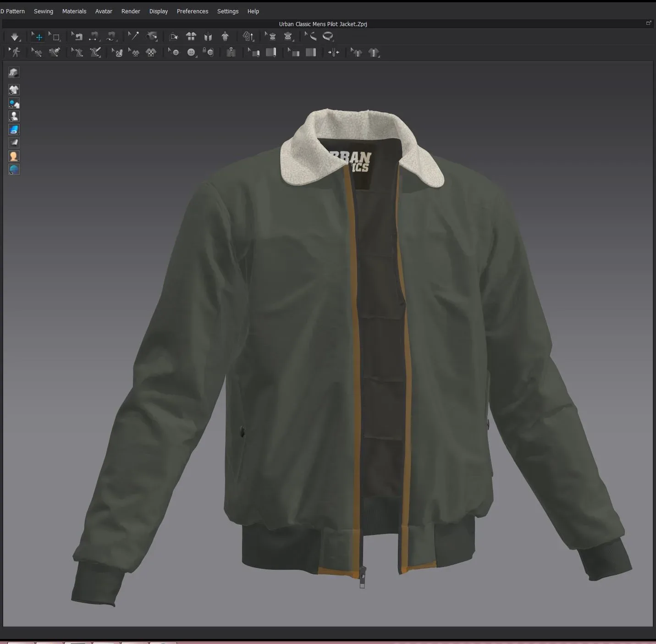Viewport: 656px width, 644px height.
Task: Activate the Free Sewing tool
Action: (x=111, y=37)
